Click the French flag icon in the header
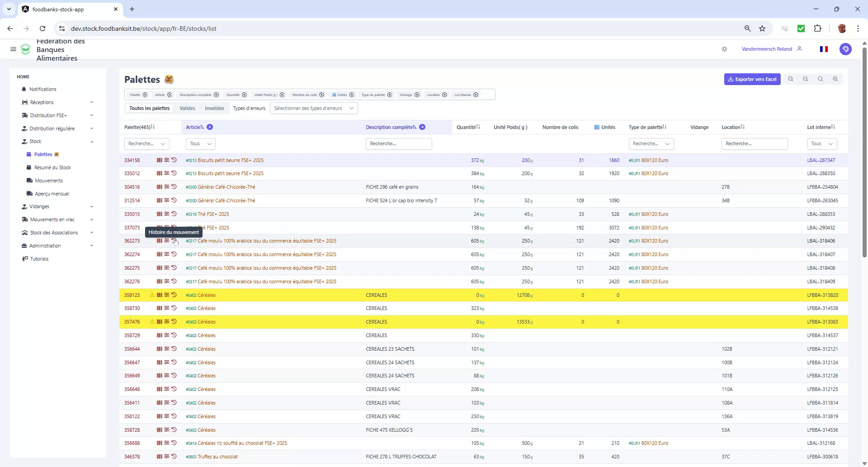Image resolution: width=868 pixels, height=467 pixels. click(824, 49)
